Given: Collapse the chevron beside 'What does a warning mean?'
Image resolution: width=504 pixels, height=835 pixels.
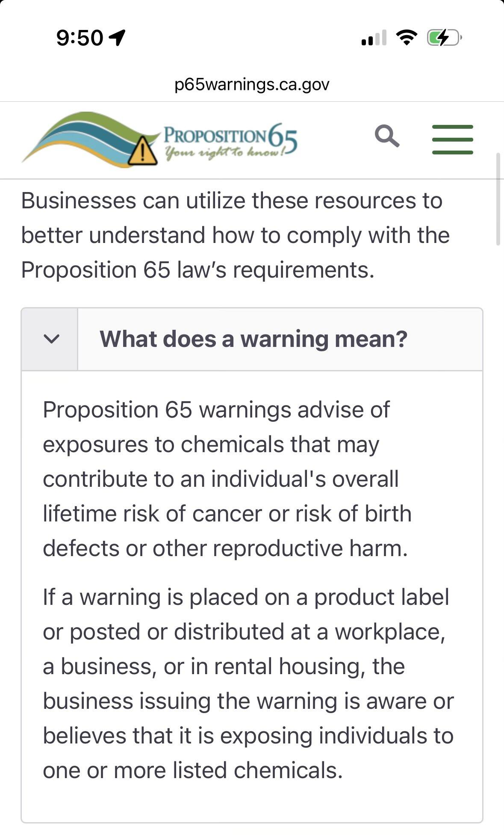Looking at the screenshot, I should [51, 339].
